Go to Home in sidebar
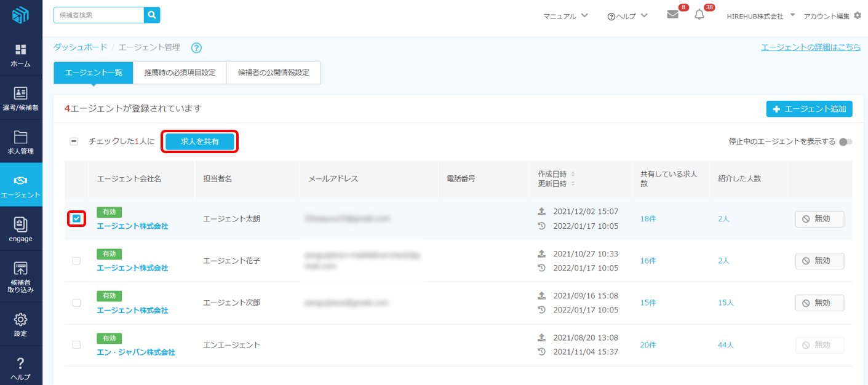 [21, 55]
